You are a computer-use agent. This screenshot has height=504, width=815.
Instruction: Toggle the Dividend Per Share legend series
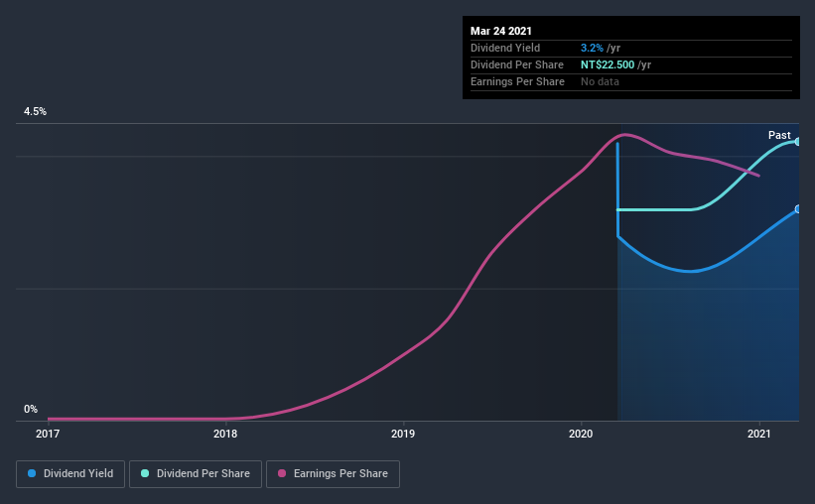[x=196, y=474]
